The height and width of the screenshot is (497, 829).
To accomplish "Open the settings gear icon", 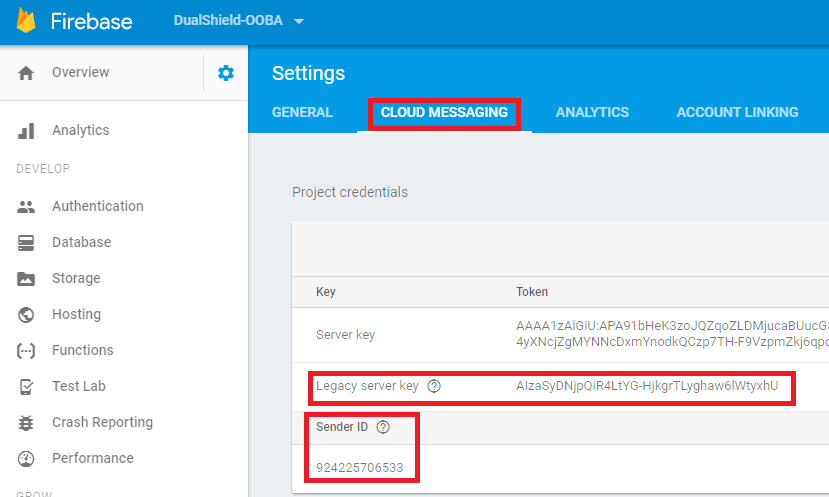I will point(226,73).
